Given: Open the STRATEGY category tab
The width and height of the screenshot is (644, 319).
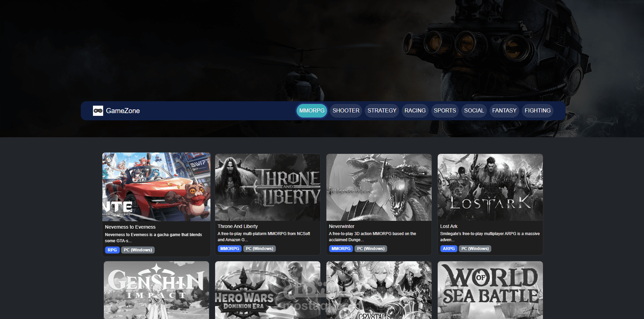Looking at the screenshot, I should 382,111.
